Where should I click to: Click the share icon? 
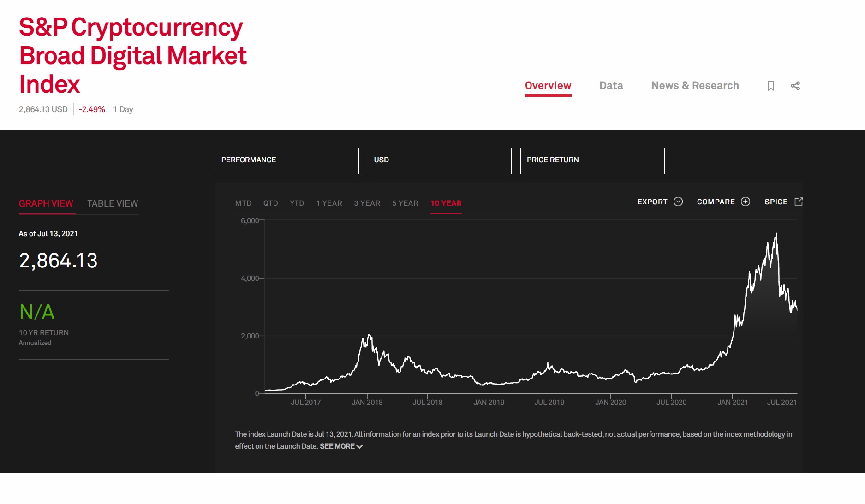point(795,86)
